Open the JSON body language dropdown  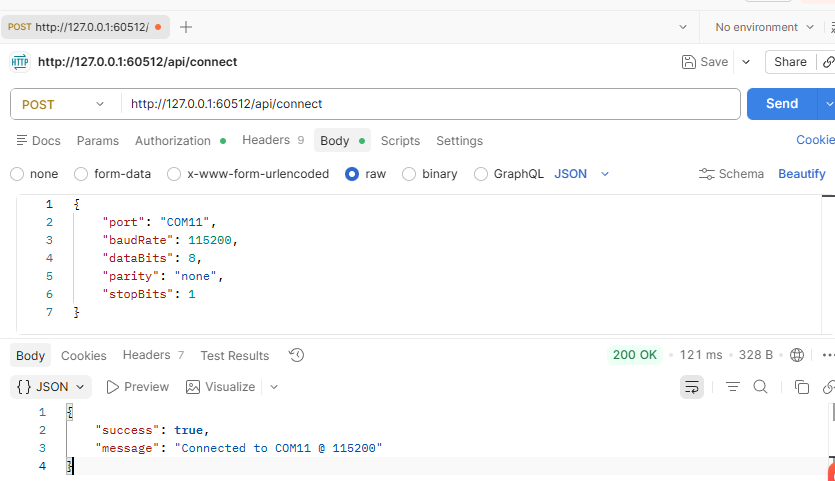point(582,174)
